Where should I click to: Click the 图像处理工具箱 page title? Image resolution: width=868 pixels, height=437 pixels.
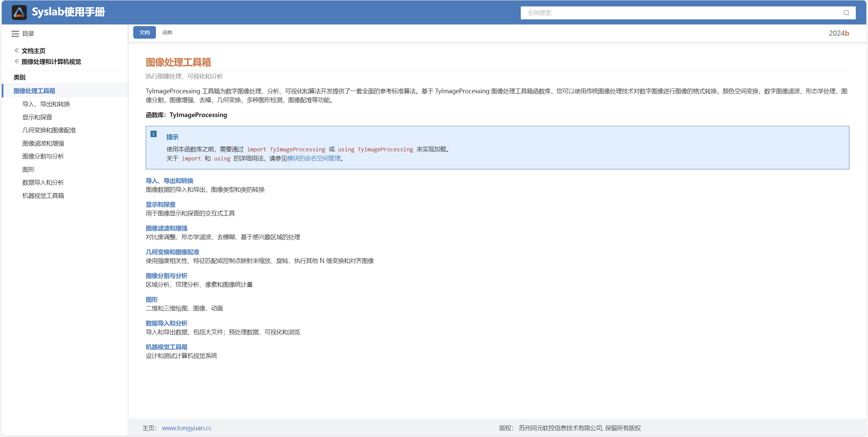[178, 62]
